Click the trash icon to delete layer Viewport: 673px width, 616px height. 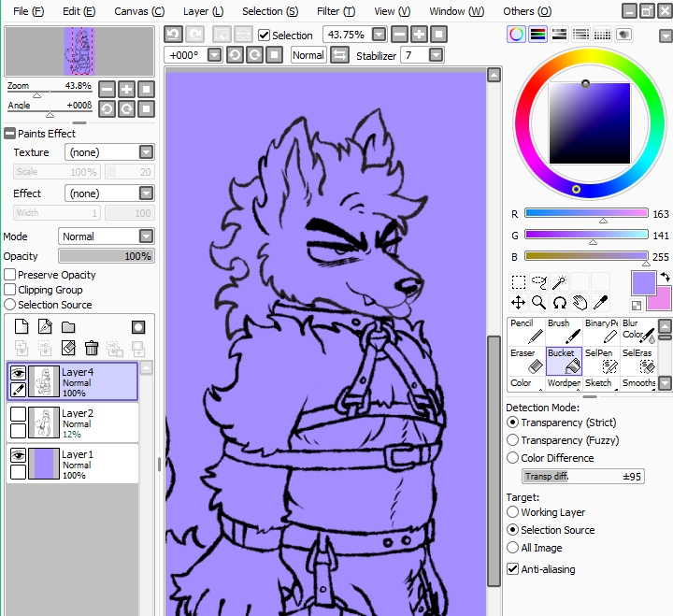tap(92, 348)
